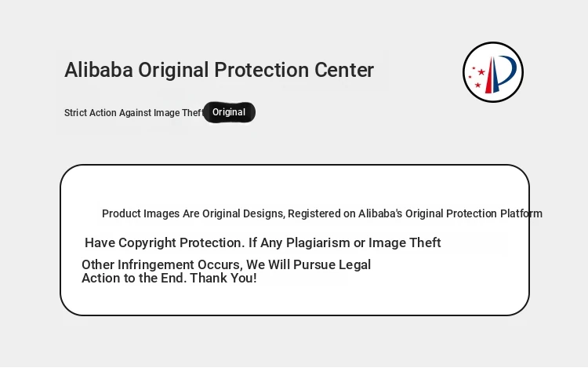Click the circular Original Protection logo
Screen dimensions: 588x379
[x=493, y=72]
